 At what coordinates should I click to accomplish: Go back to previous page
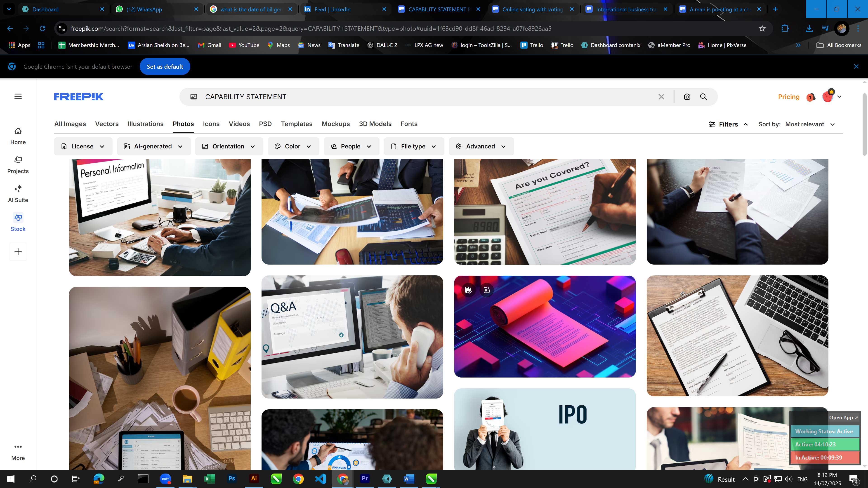point(10,29)
